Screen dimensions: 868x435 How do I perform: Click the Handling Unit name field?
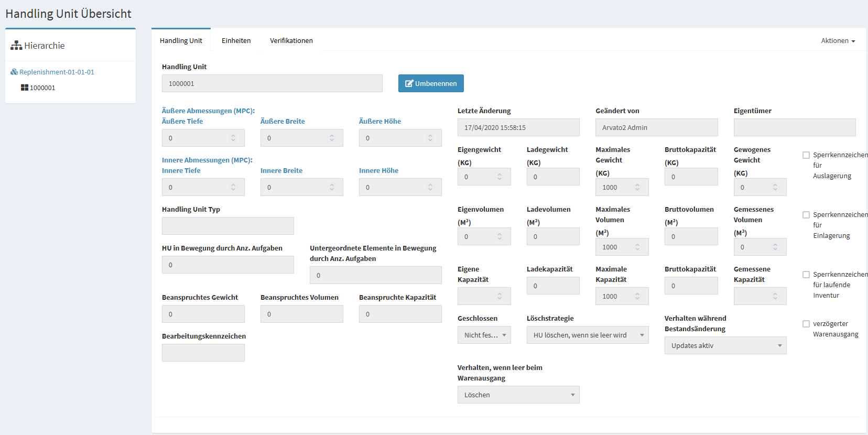(x=272, y=83)
